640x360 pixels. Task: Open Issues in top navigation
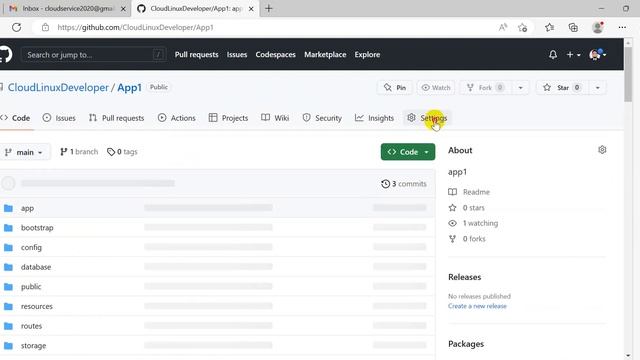pyautogui.click(x=237, y=54)
